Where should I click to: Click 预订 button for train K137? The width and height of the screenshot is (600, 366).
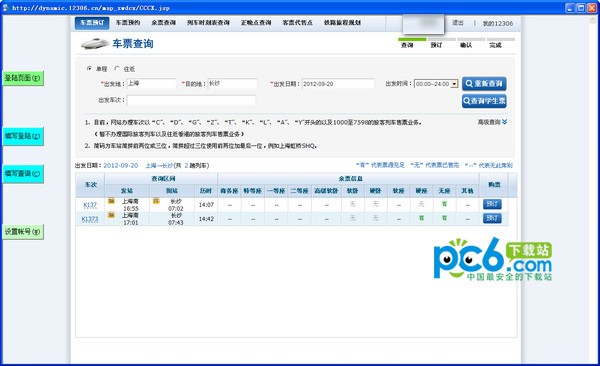(492, 204)
